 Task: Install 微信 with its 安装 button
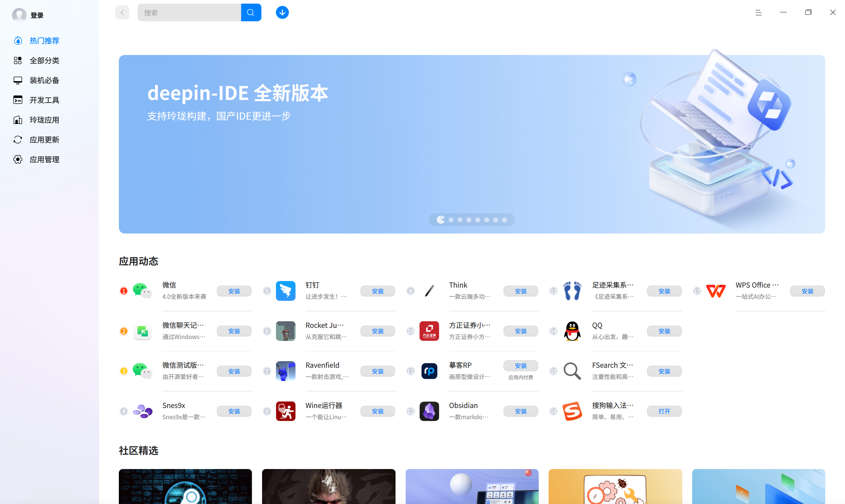[x=234, y=291]
